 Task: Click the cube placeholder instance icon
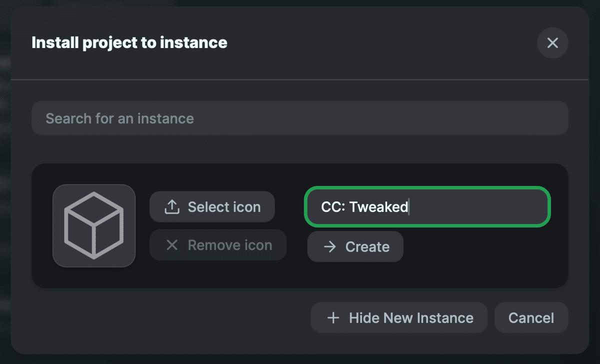click(x=94, y=225)
